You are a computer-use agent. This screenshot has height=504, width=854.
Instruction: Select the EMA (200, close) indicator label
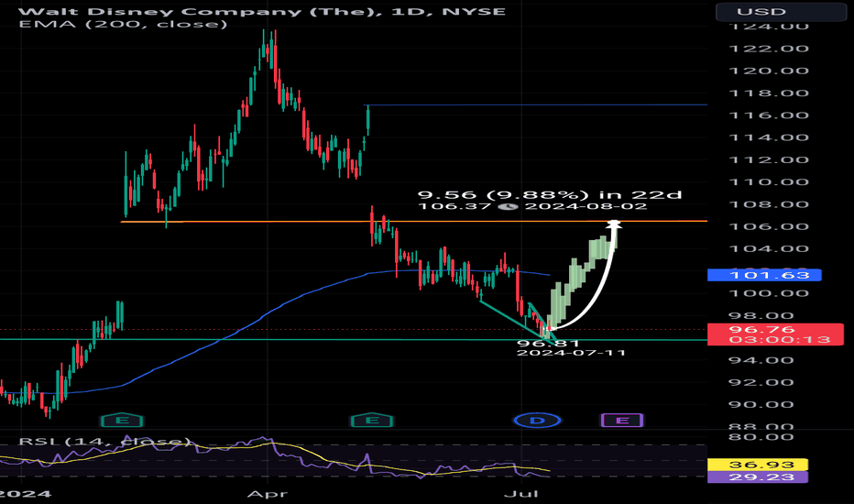123,24
